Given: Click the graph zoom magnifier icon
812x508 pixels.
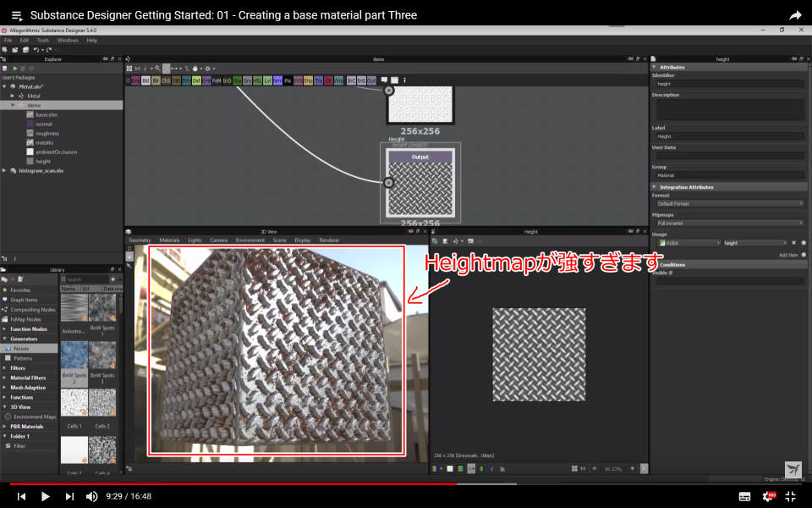Looking at the screenshot, I should (158, 69).
